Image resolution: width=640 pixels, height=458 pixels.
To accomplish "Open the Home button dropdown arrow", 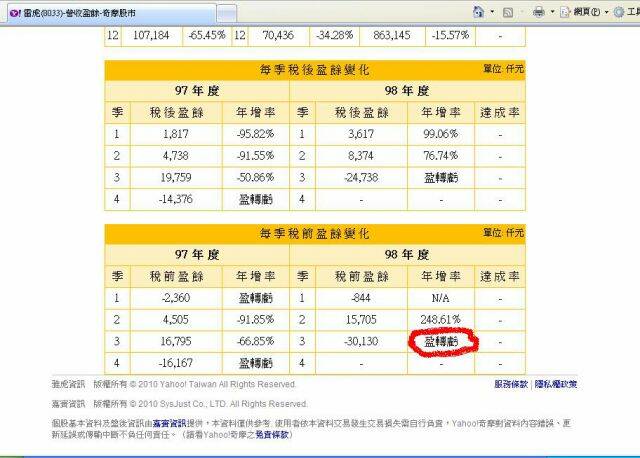I will (x=492, y=12).
